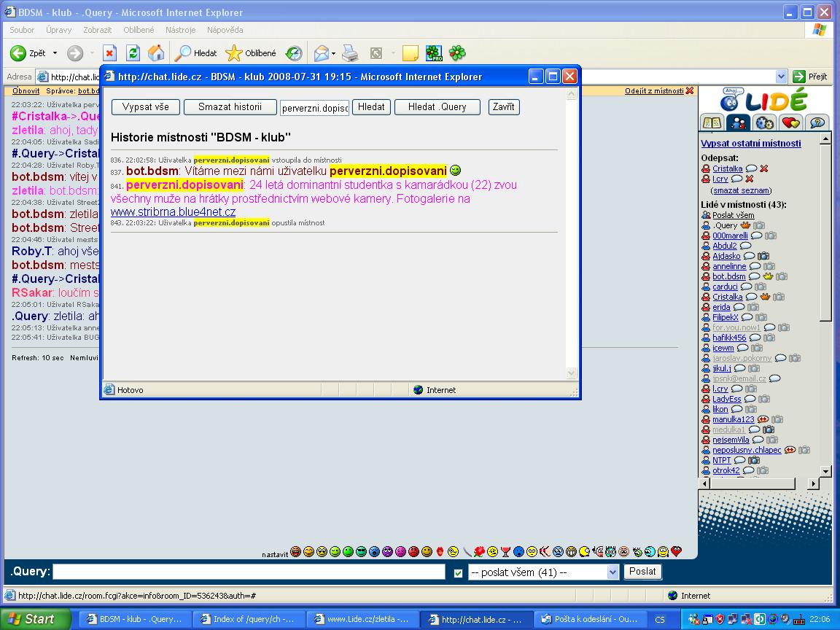Click the Hledat .Query button
This screenshot has height=630, width=840.
(x=437, y=107)
